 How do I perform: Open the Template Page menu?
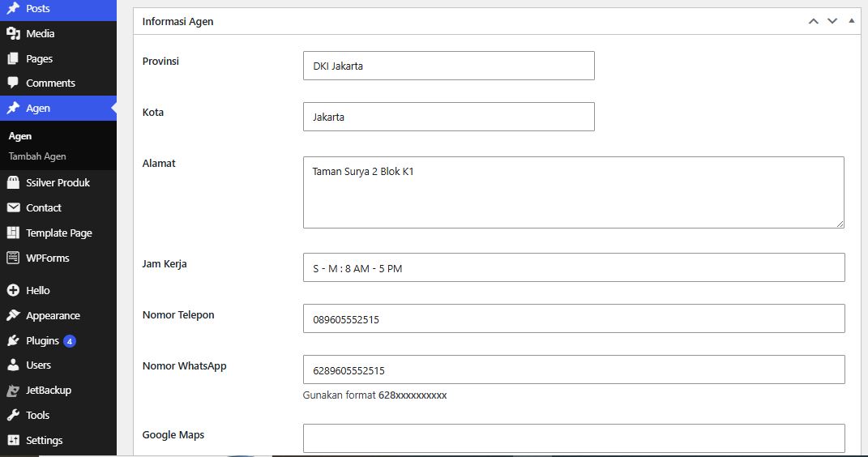(58, 233)
